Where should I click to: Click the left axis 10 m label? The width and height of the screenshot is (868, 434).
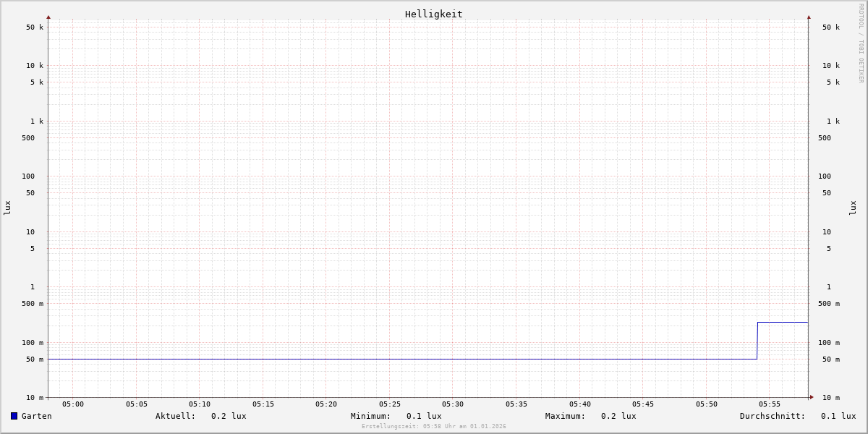pyautogui.click(x=35, y=398)
